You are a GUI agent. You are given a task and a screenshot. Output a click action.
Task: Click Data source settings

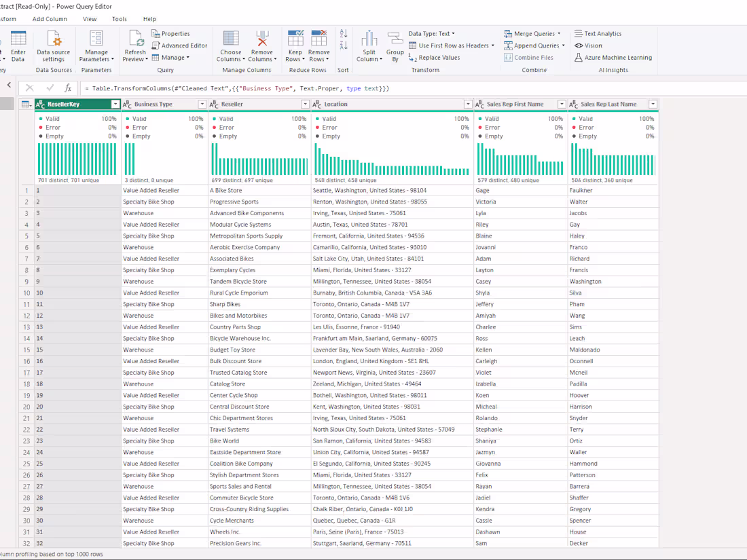pyautogui.click(x=54, y=48)
